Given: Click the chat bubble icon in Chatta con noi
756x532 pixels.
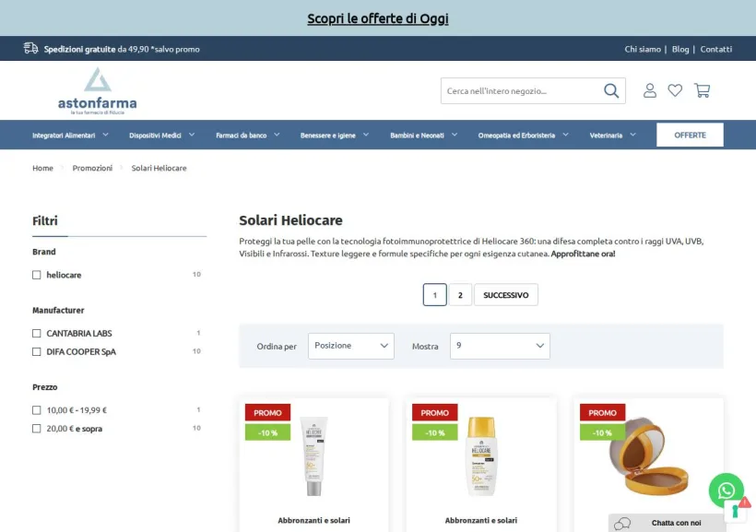Looking at the screenshot, I should point(622,524).
